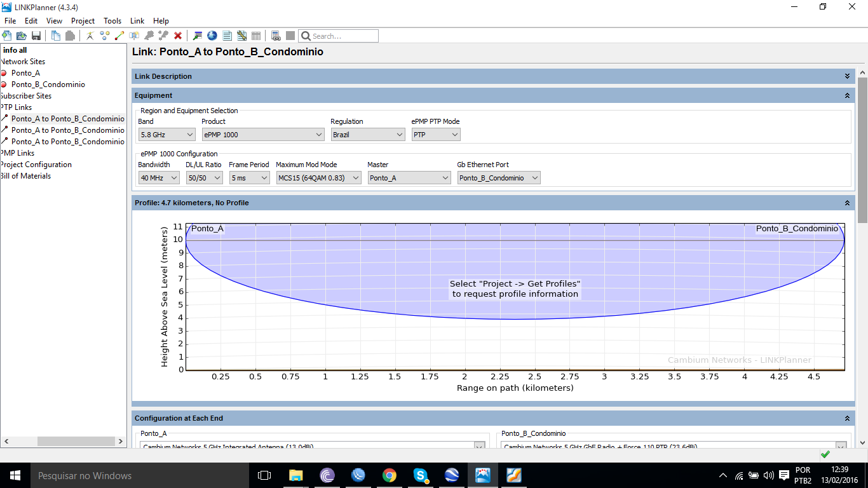Click the new PTP link icon
Viewport: 868px width, 488px height.
click(119, 36)
